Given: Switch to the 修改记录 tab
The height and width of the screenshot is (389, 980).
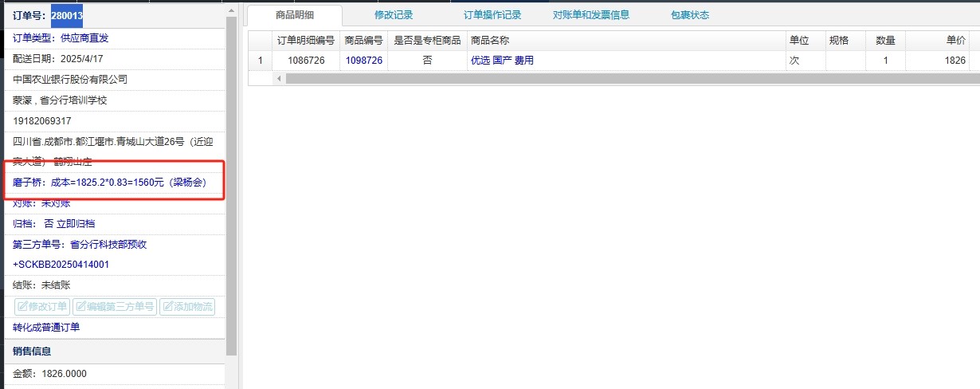Looking at the screenshot, I should 394,15.
